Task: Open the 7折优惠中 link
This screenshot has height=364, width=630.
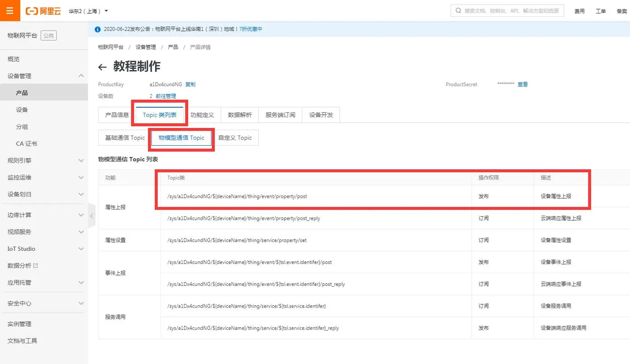Action: (251, 29)
